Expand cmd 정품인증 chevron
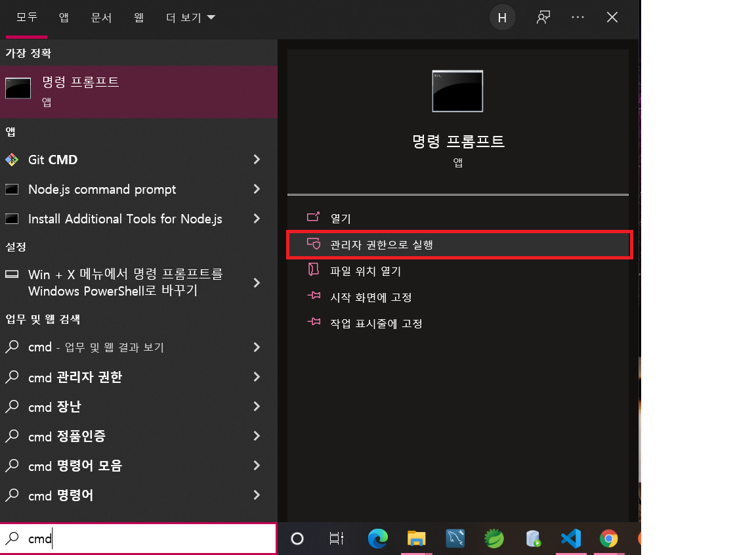 point(257,436)
